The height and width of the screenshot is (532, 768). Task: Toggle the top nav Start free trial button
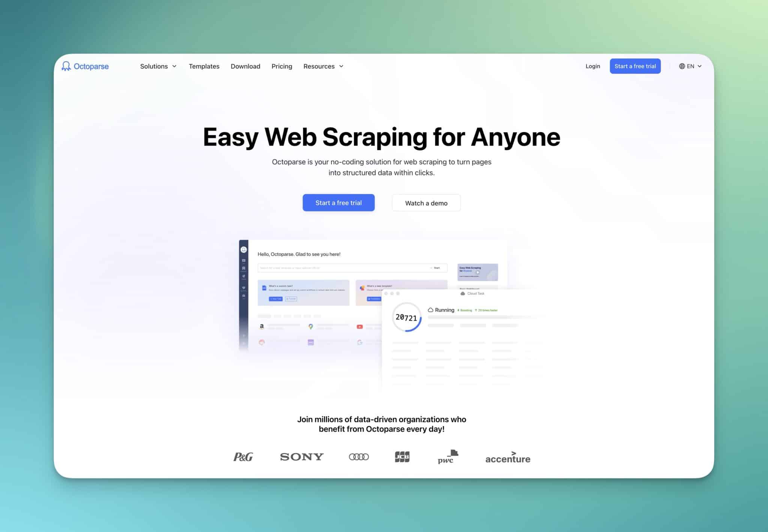point(635,66)
